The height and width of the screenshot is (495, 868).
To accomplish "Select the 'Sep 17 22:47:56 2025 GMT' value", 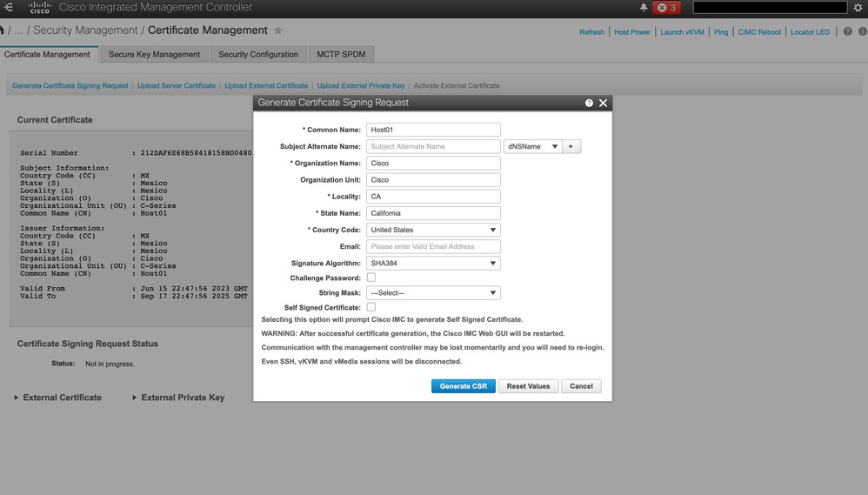I will 194,297.
